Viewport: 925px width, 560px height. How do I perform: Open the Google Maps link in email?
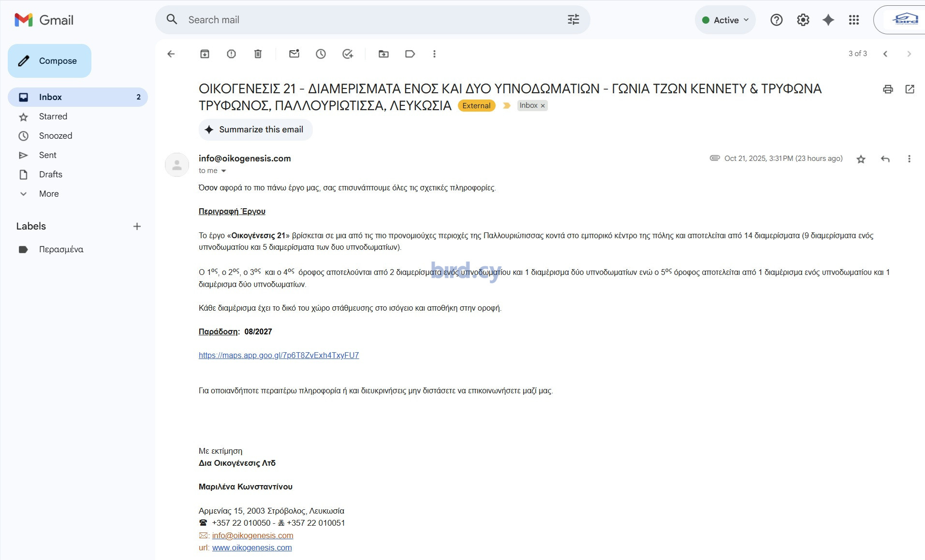tap(279, 356)
